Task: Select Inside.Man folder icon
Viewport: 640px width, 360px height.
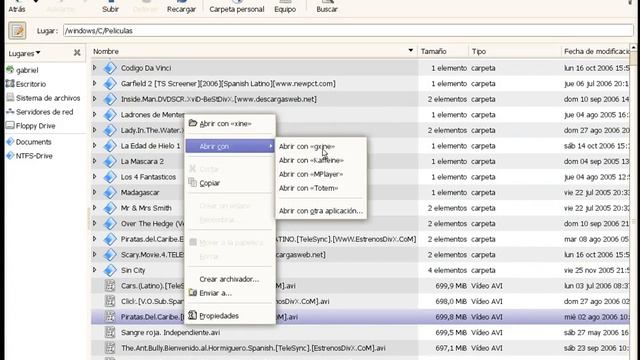Action: click(x=110, y=99)
